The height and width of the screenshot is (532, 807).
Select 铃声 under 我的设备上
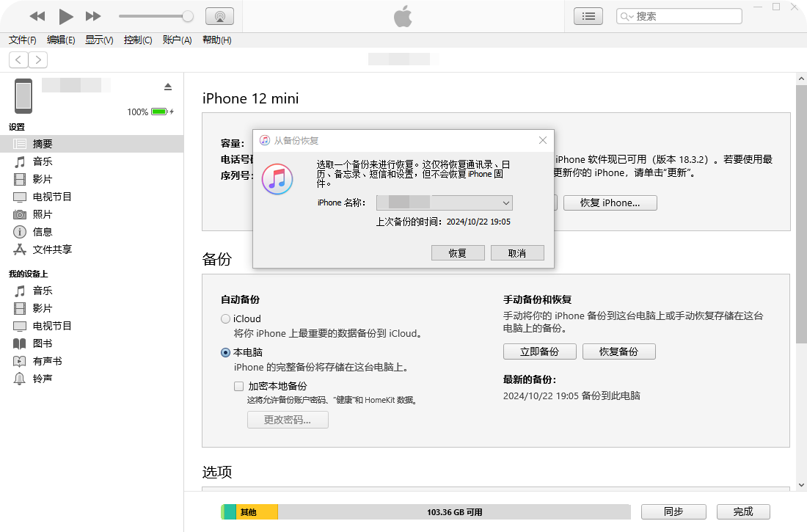(x=43, y=379)
